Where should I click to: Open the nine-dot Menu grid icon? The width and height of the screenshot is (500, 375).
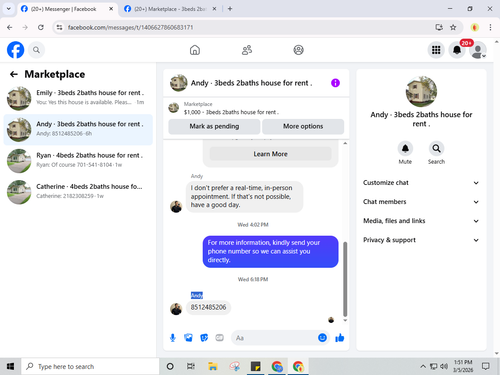pos(436,50)
